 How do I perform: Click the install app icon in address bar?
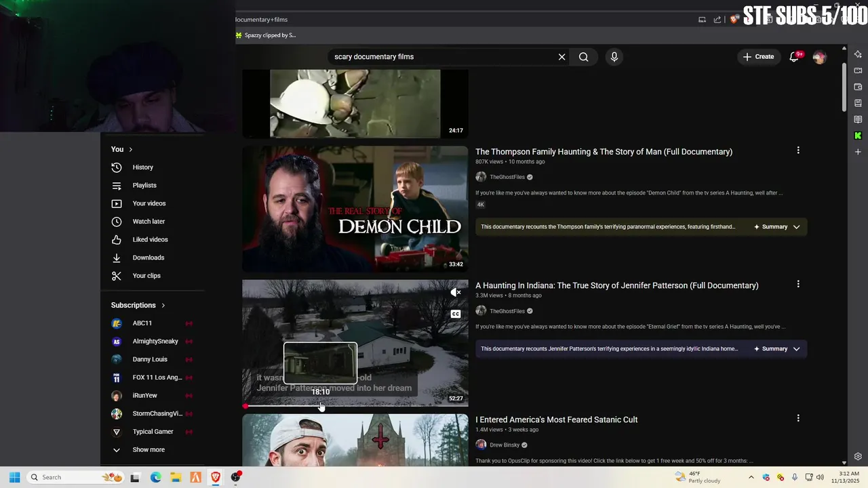pyautogui.click(x=702, y=20)
